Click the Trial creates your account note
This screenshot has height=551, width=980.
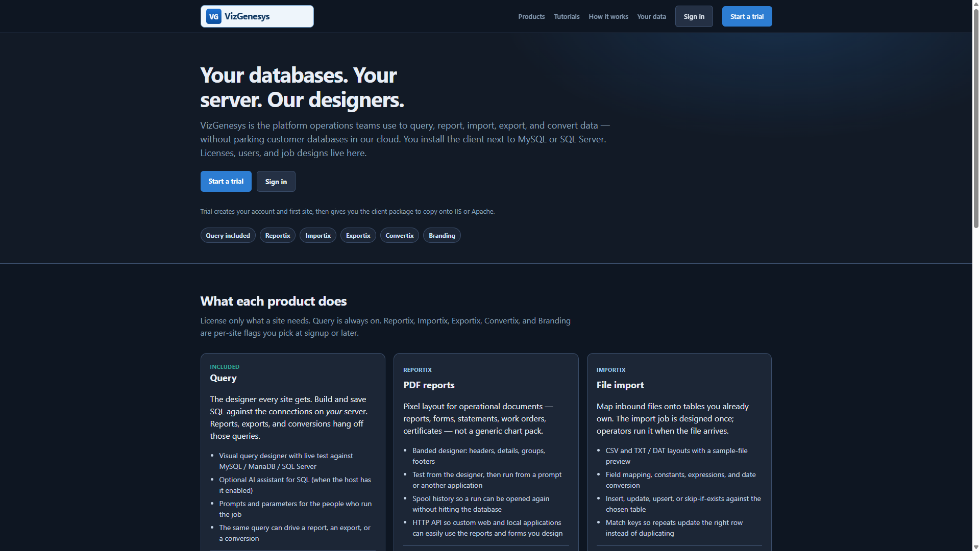tap(347, 211)
